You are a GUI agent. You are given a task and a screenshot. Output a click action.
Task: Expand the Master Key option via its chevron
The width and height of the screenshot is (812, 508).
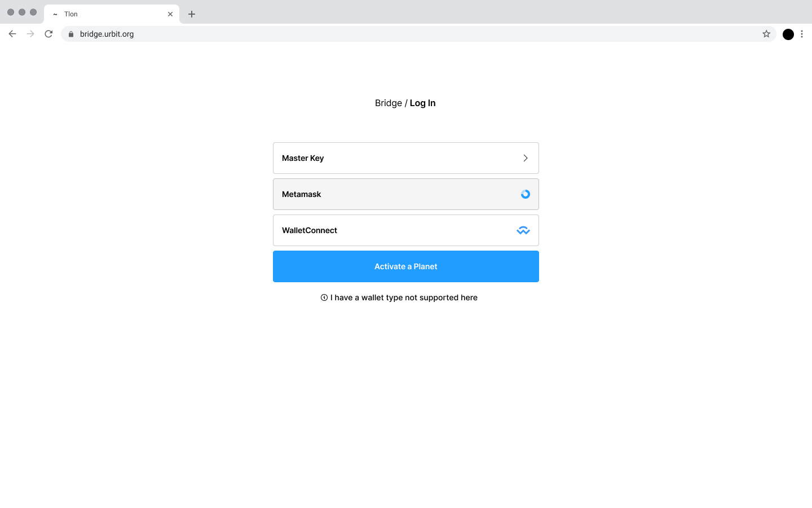click(525, 158)
